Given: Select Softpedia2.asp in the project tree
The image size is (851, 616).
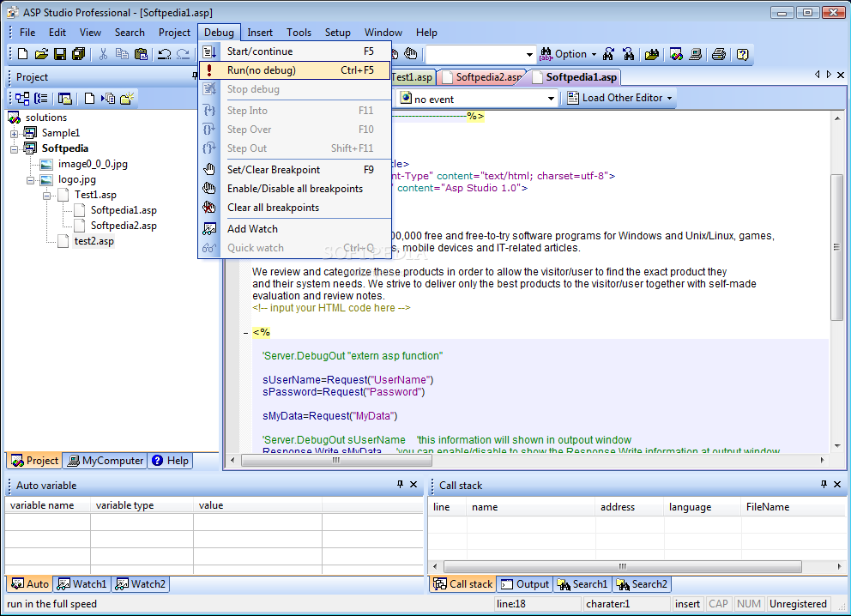Looking at the screenshot, I should (x=124, y=226).
